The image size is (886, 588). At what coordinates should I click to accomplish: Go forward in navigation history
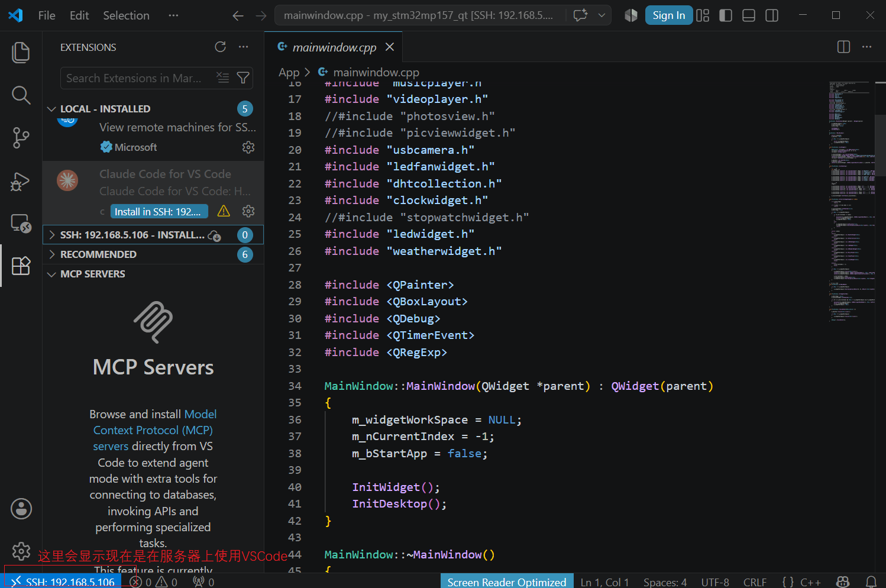click(x=261, y=16)
